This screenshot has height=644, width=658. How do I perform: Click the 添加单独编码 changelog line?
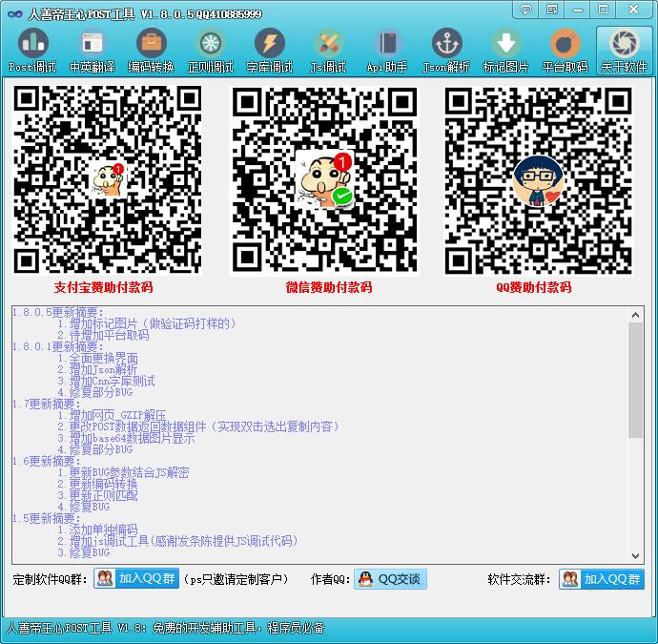pyautogui.click(x=98, y=530)
